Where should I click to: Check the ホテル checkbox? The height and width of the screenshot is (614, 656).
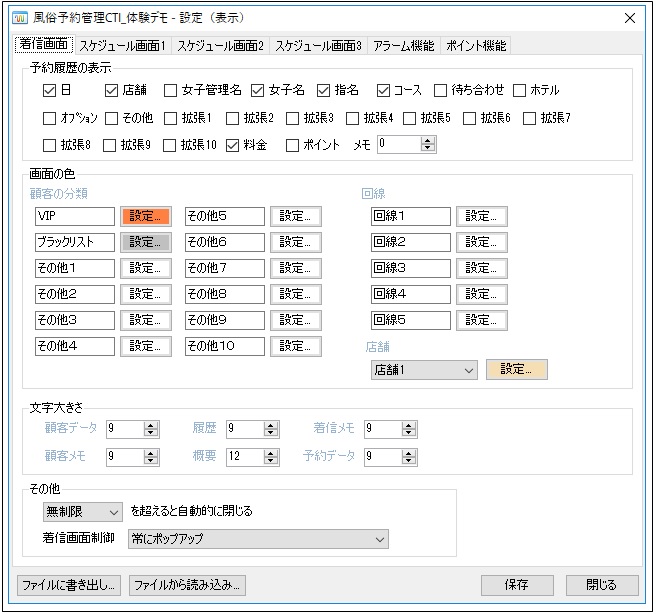(519, 91)
